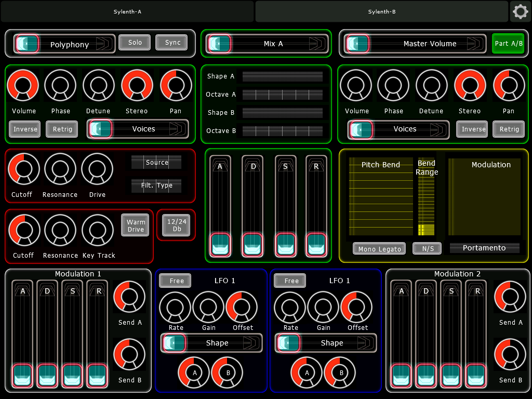Click the filter Drive knob
The height and width of the screenshot is (399, 532).
(x=97, y=169)
